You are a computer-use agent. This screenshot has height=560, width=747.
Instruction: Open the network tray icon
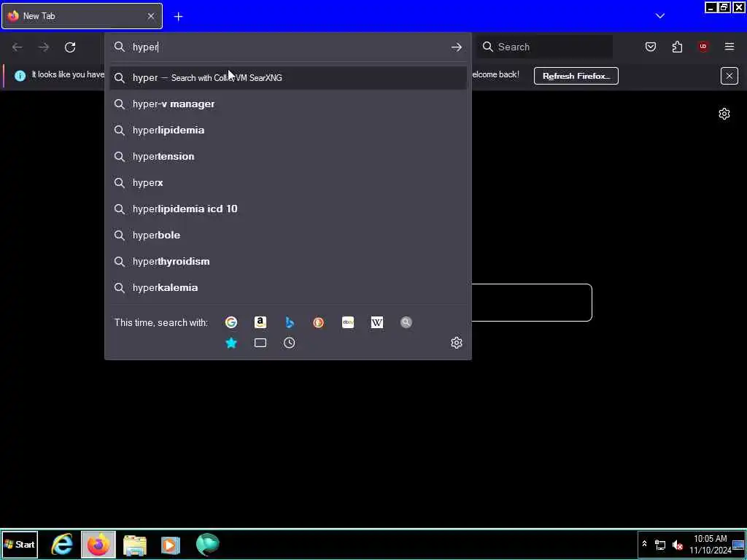pyautogui.click(x=659, y=544)
